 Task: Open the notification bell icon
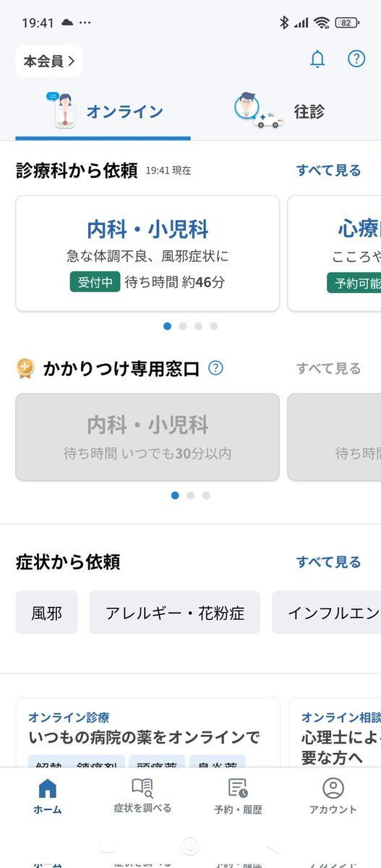pos(317,59)
